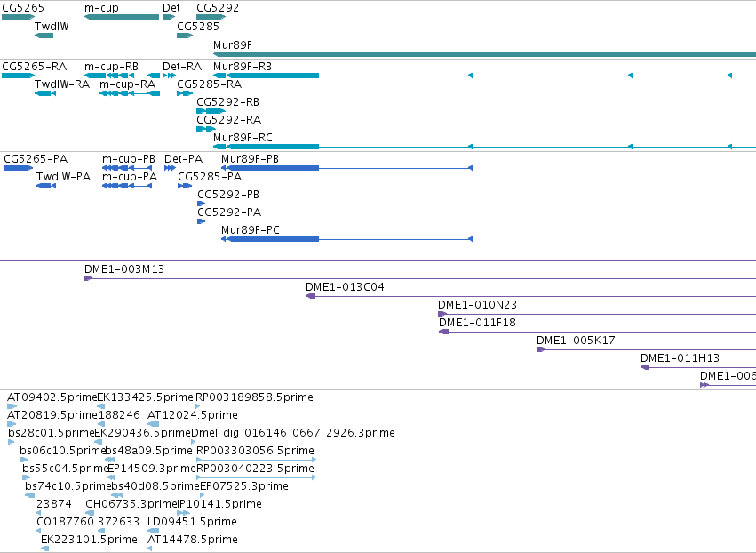Viewport: 756px width, 553px height.
Task: Click the TwdlW-RA transcript label
Action: pyautogui.click(x=62, y=84)
